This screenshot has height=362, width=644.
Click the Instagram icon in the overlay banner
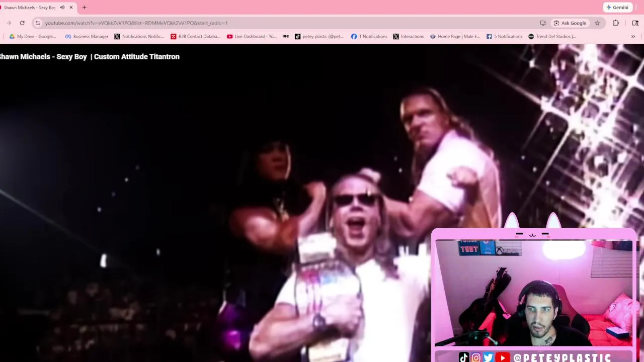coord(476,357)
